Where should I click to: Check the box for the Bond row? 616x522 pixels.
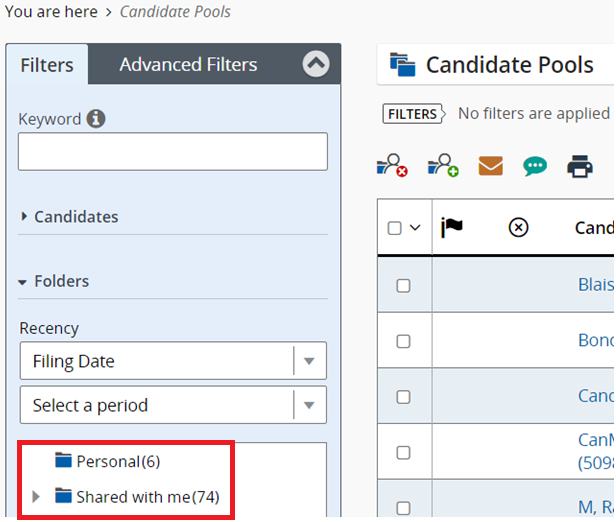click(404, 341)
